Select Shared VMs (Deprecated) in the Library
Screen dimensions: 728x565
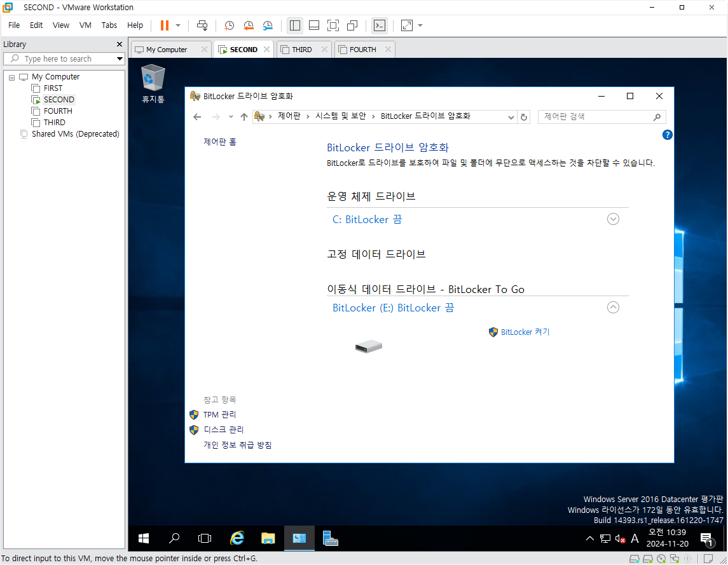click(x=75, y=134)
